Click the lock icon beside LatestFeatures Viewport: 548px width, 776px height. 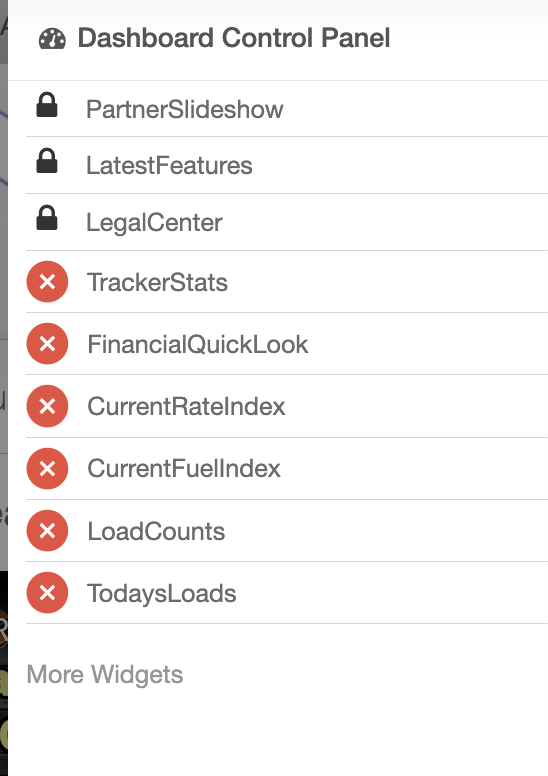coord(47,161)
